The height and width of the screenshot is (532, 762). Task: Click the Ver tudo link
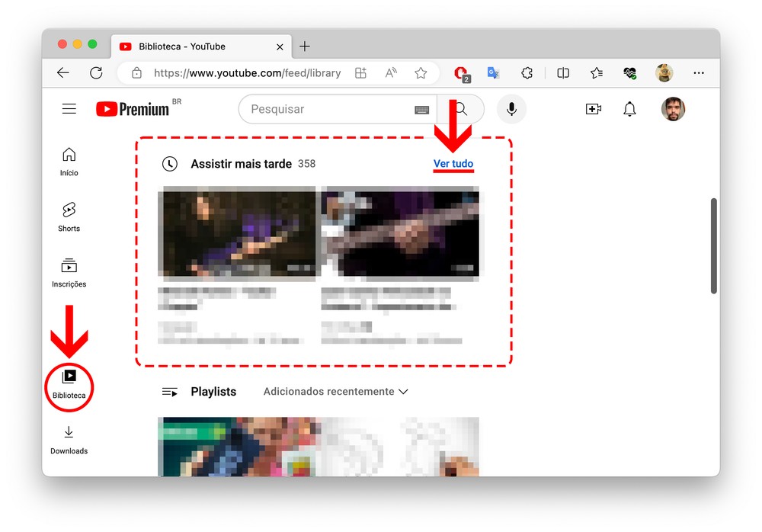click(x=453, y=164)
